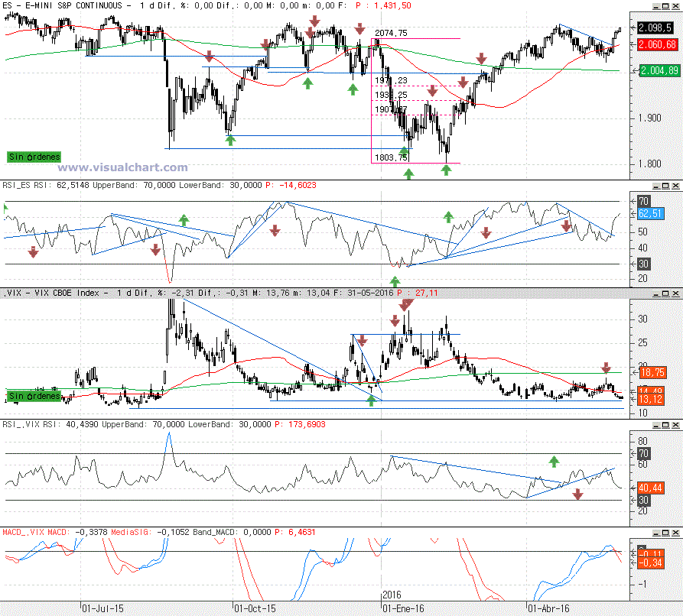Click the ES – E-MINI S&P CONTINUOUS title
Viewport: 683px width, 616px height.
click(62, 5)
